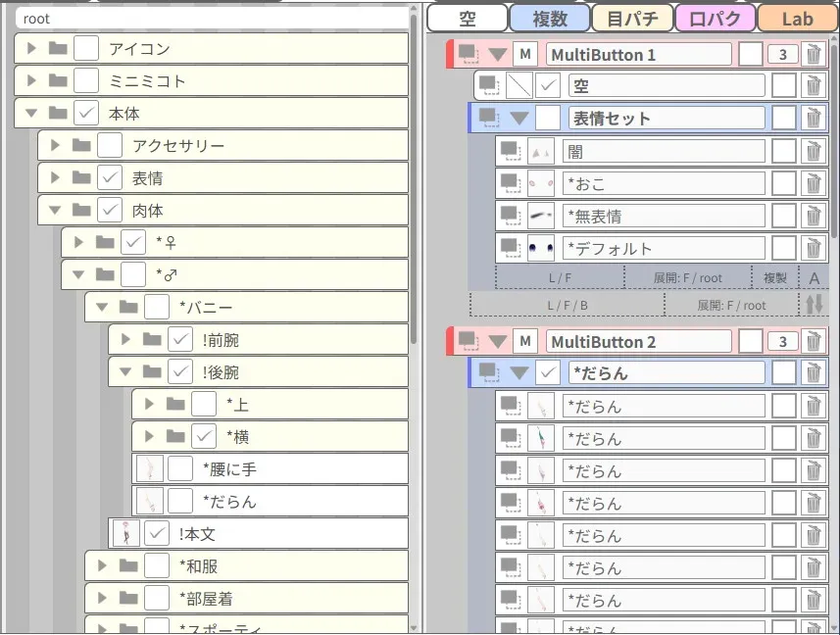Screen dimensions: 840x635
Task: Click the diagonal-line empty icon on 空 row
Action: (x=519, y=85)
